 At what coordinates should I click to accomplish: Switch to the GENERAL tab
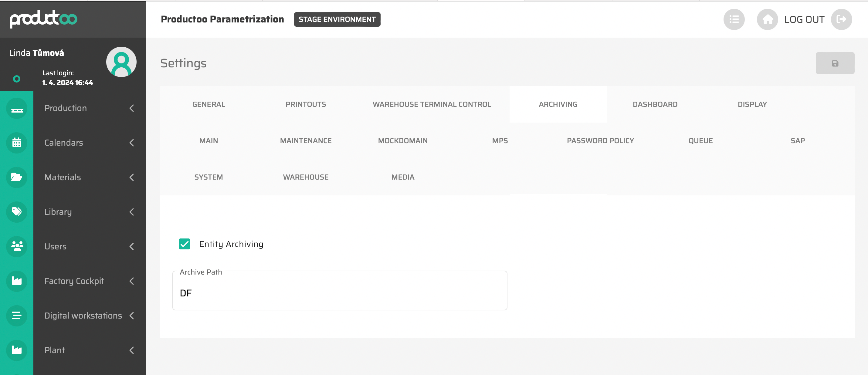[208, 104]
